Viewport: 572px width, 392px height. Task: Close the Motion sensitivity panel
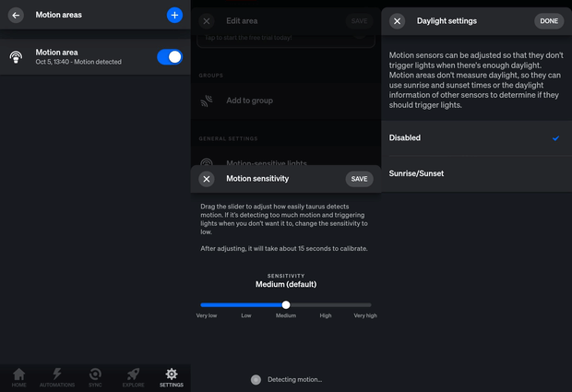207,179
